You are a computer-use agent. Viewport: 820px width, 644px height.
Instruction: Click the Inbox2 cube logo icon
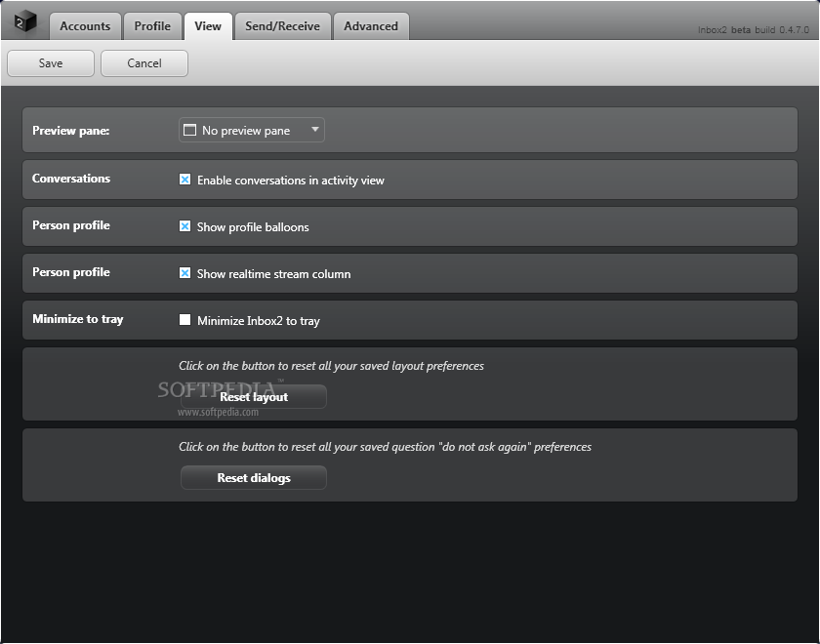tap(24, 20)
